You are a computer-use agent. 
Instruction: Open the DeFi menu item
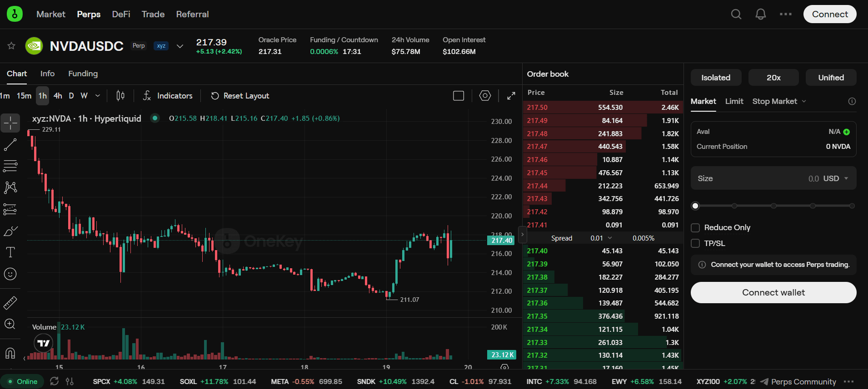121,14
